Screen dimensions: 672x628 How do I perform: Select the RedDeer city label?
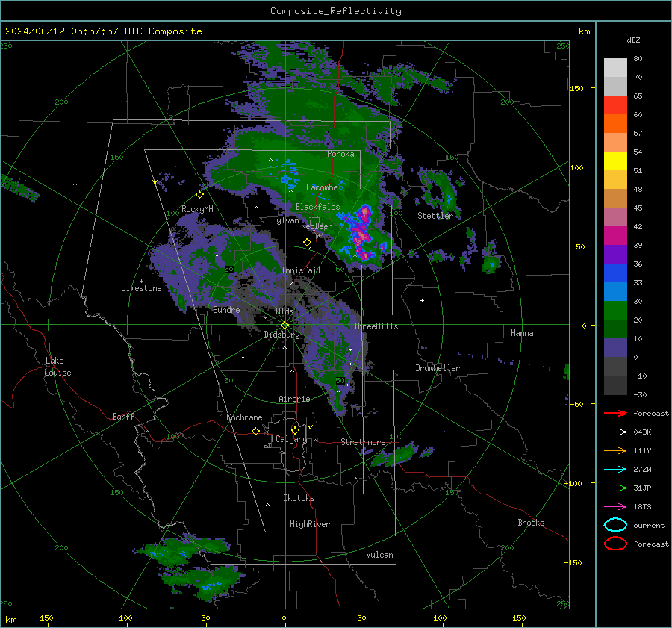pyautogui.click(x=317, y=226)
